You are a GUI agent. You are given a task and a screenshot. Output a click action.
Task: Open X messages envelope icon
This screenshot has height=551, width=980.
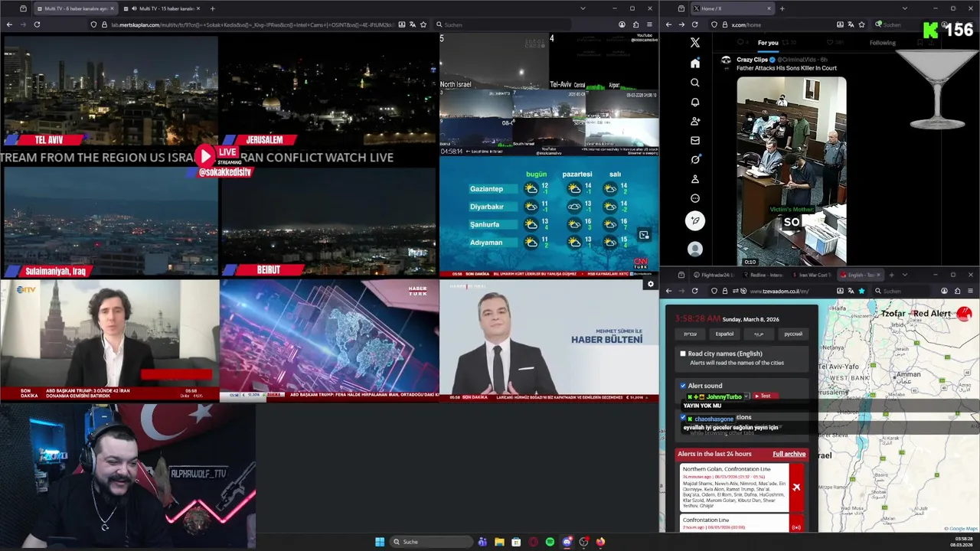point(695,140)
